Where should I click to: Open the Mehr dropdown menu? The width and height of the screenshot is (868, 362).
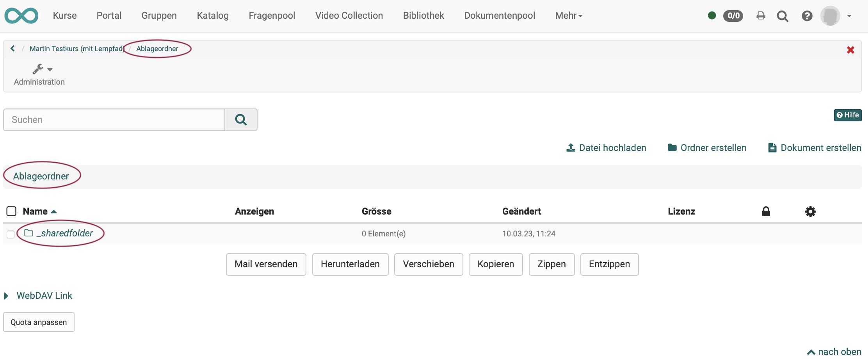pyautogui.click(x=568, y=16)
